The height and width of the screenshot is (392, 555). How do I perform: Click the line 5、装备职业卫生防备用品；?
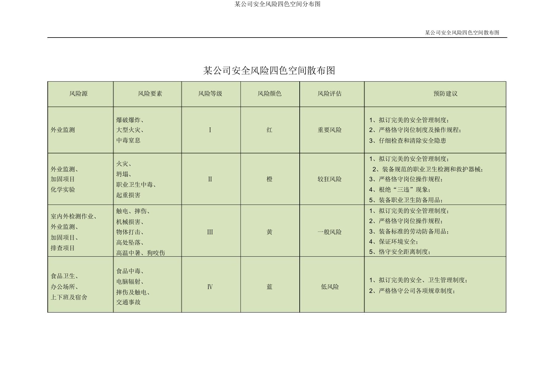tap(406, 200)
